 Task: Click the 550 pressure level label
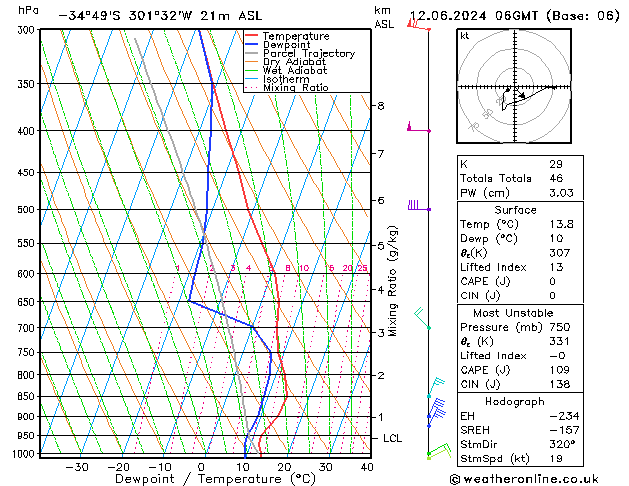(x=28, y=244)
